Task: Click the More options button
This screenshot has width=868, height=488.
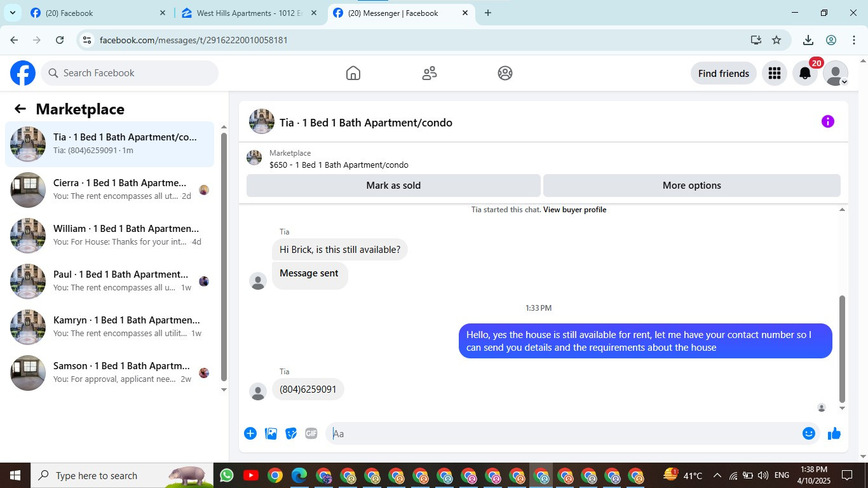Action: click(x=691, y=186)
